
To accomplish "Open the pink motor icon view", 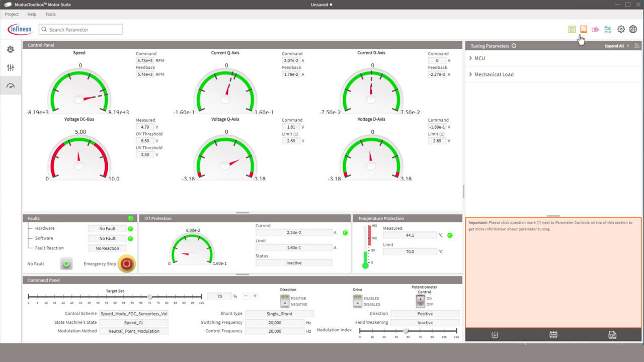I will pyautogui.click(x=596, y=29).
